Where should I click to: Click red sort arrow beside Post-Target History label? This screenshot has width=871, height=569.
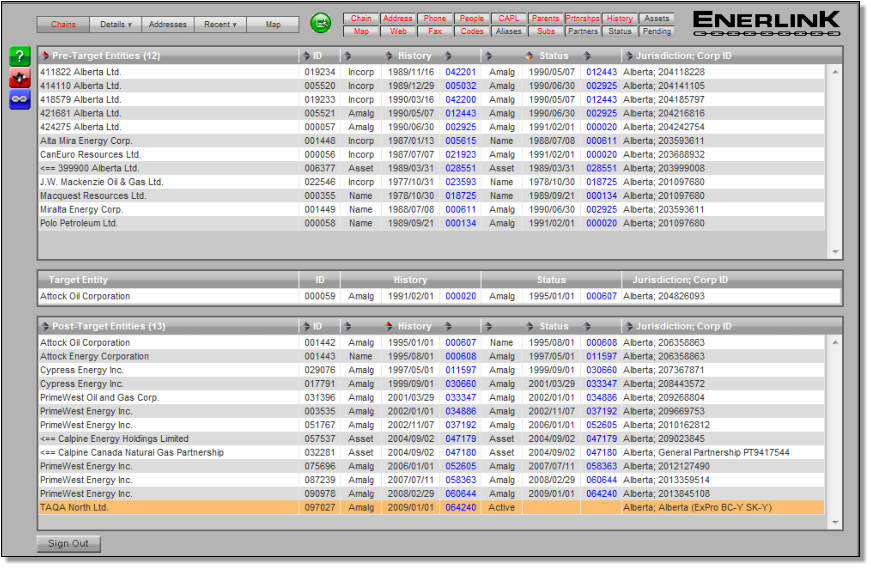tap(389, 326)
